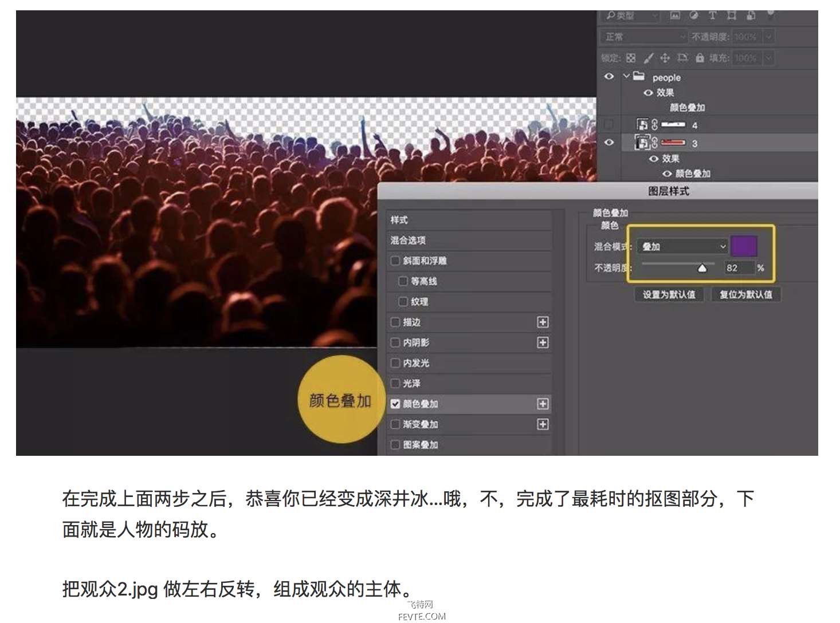Click 颜色叠加 effect under people group
The image size is (840, 623).
click(x=688, y=107)
